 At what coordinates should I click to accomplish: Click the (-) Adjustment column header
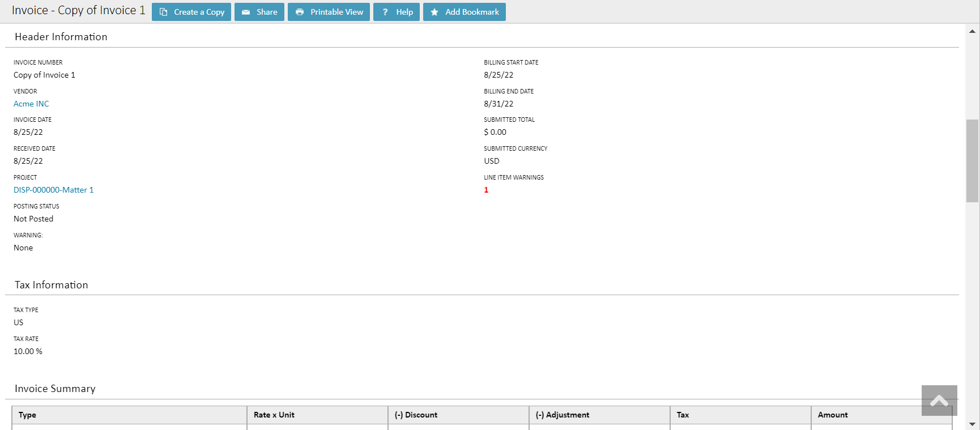563,415
